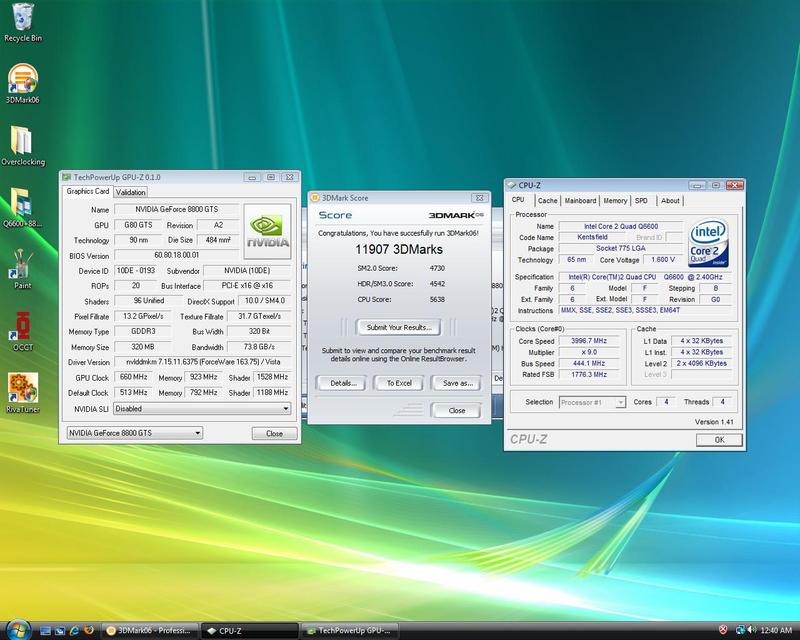Click the 3DMark Score title bar icon

pyautogui.click(x=315, y=198)
